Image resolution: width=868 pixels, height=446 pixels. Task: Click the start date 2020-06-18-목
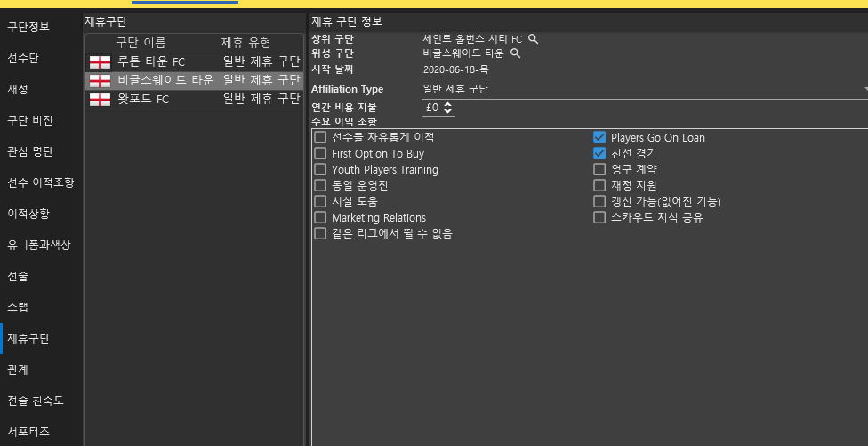(x=455, y=69)
